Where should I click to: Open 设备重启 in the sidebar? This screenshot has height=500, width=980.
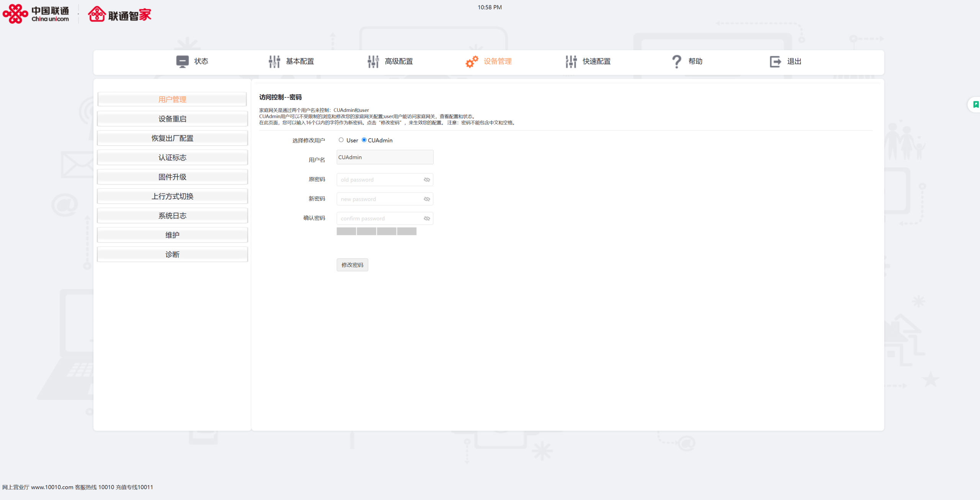coord(172,119)
